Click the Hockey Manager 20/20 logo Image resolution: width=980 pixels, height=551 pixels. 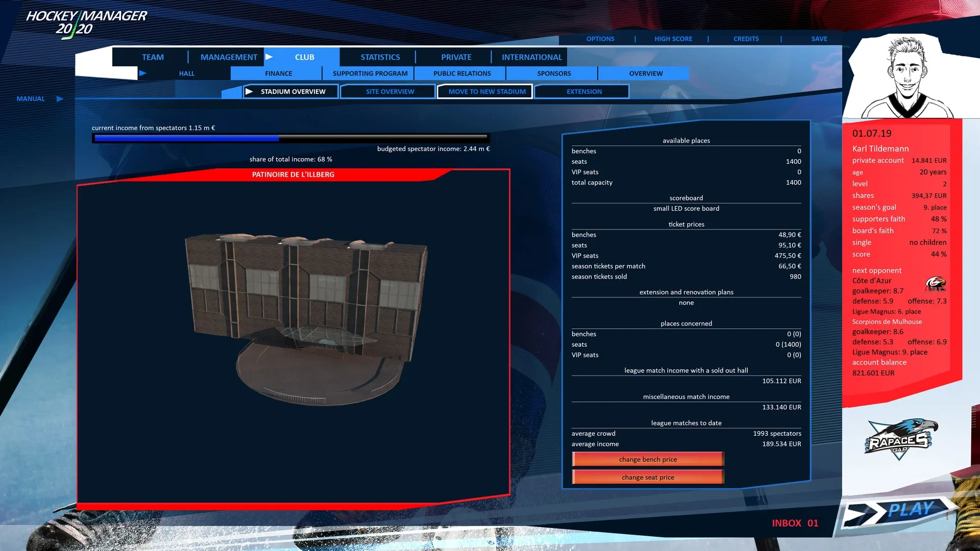pos(86,23)
